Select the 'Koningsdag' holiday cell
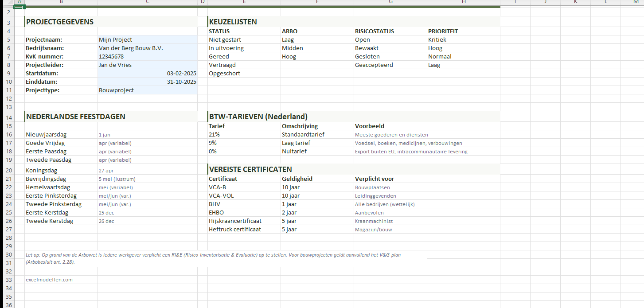Viewport: 644px width, 308px height. point(41,171)
